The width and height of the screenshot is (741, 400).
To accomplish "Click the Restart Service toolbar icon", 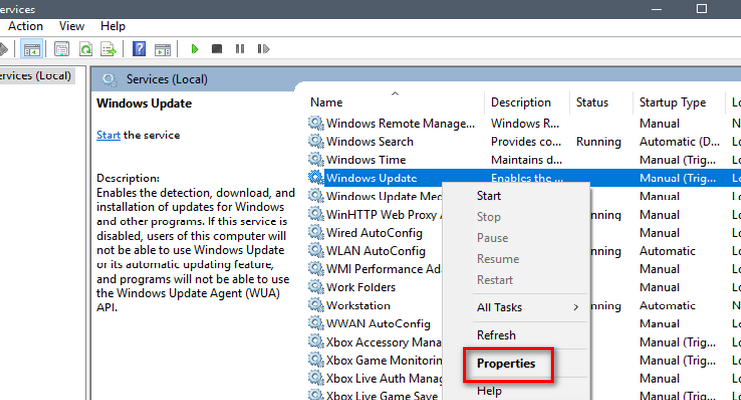I will (x=263, y=49).
